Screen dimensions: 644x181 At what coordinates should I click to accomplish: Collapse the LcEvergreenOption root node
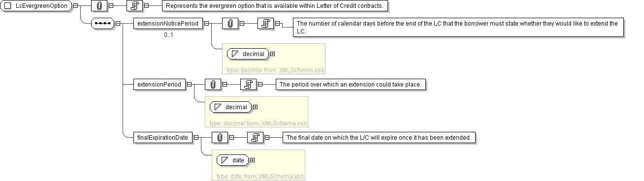(75, 6)
